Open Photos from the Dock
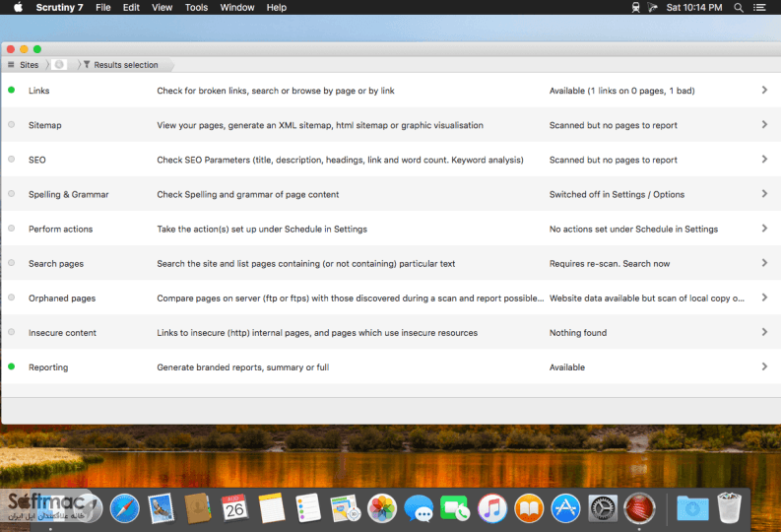Viewport: 781px width, 532px height. click(x=382, y=508)
